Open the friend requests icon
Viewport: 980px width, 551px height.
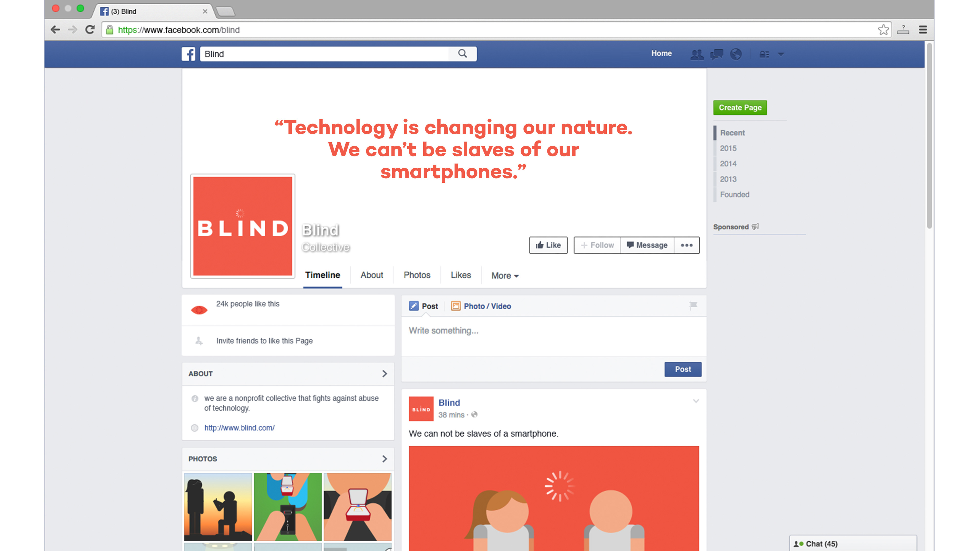[x=697, y=54]
